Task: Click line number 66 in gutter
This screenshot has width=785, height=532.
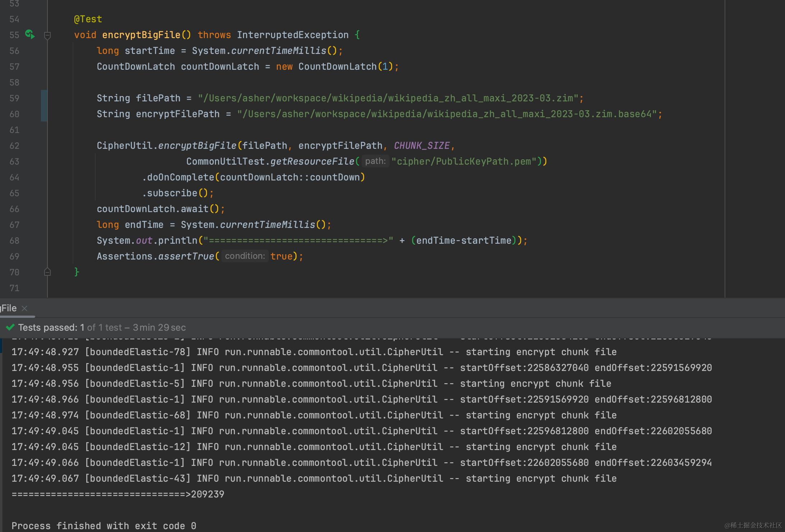Action: tap(14, 209)
